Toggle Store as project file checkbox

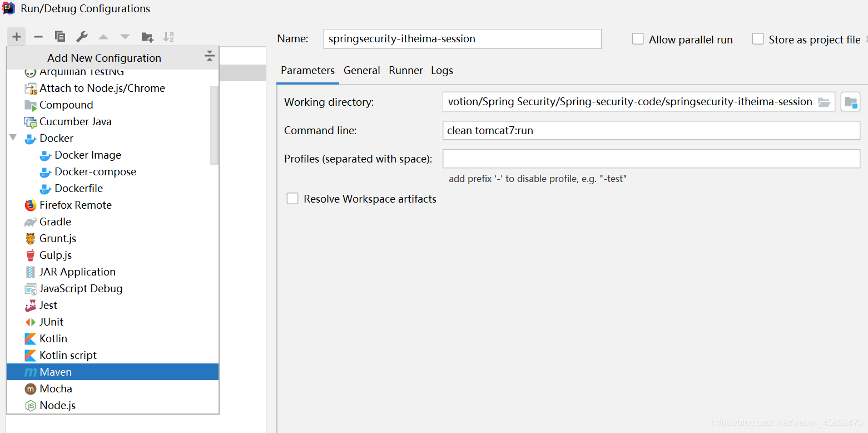pos(758,39)
